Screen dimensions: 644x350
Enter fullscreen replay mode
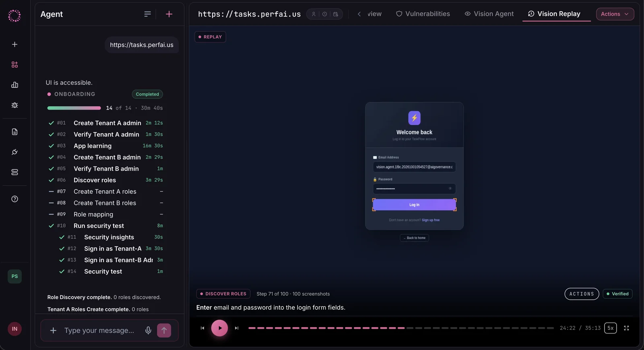coord(626,328)
